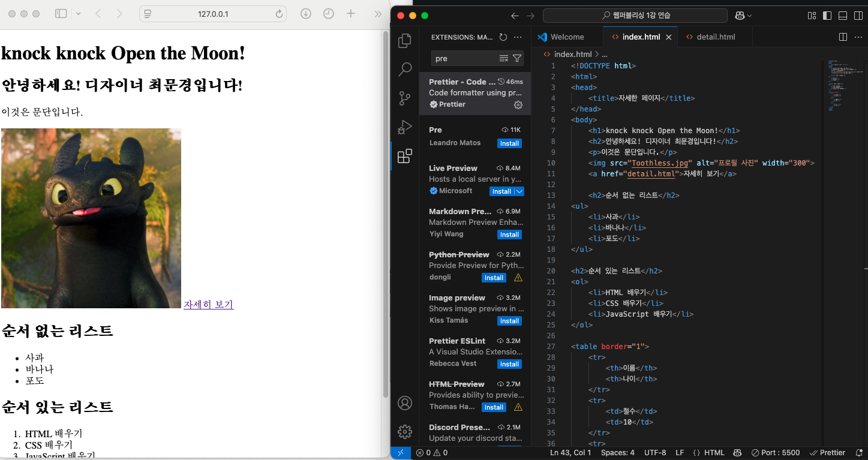The height and width of the screenshot is (460, 868).
Task: Open Safari downloads icon
Action: pos(305,14)
